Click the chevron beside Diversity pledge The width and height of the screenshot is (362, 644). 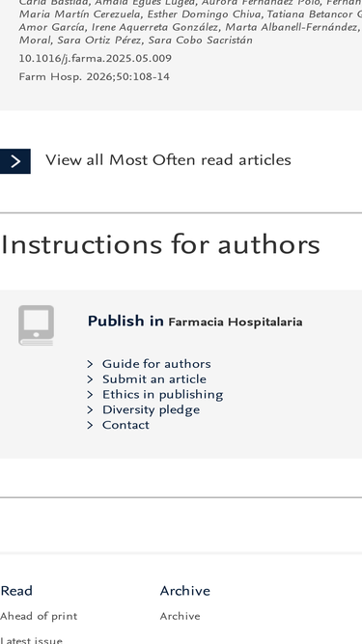click(x=91, y=409)
